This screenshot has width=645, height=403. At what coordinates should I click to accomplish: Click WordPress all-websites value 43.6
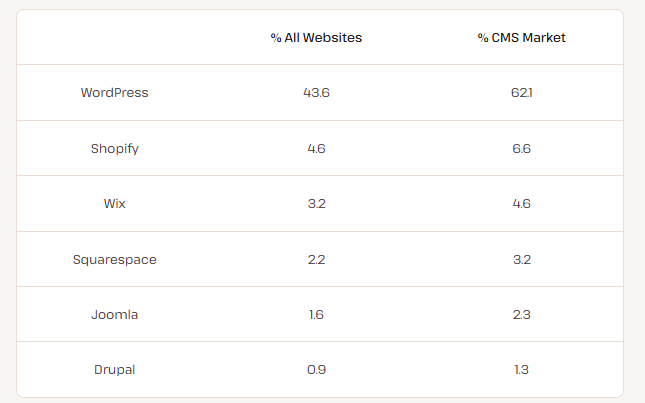pos(316,93)
